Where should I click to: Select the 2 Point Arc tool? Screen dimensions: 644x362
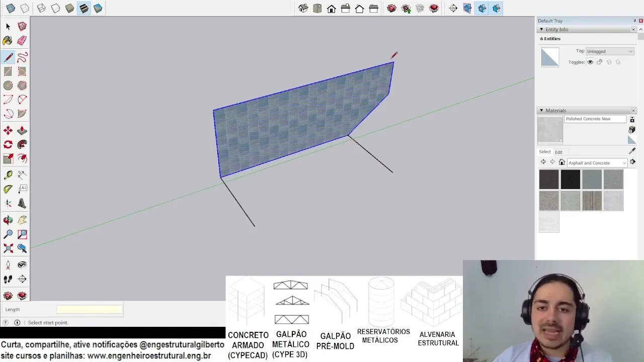(22, 100)
